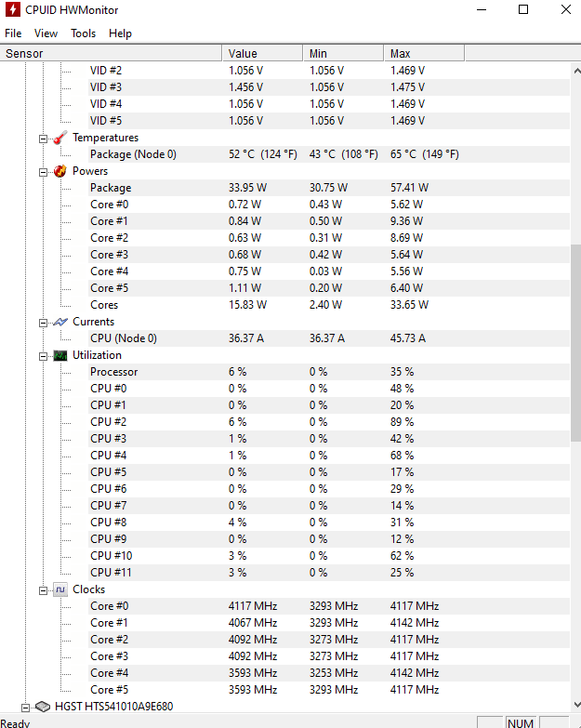The width and height of the screenshot is (581, 728).
Task: Collapse the Clocks group
Action: [43, 590]
